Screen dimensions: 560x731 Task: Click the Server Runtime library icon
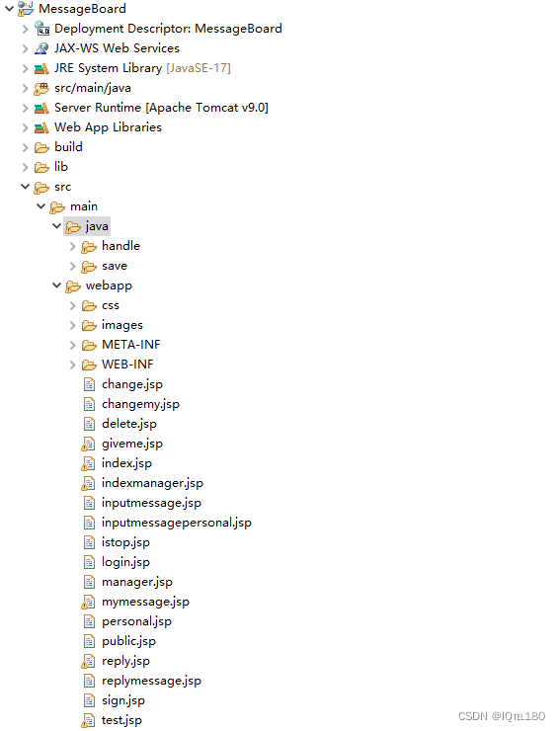coord(41,109)
